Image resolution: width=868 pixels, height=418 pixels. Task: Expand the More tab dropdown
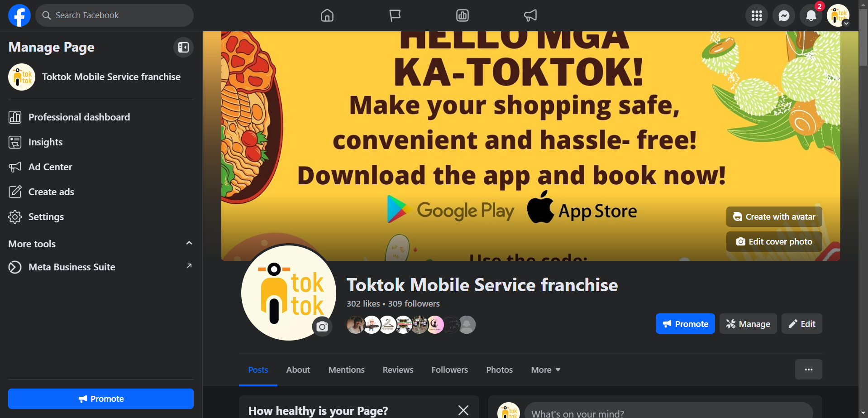[x=546, y=370]
